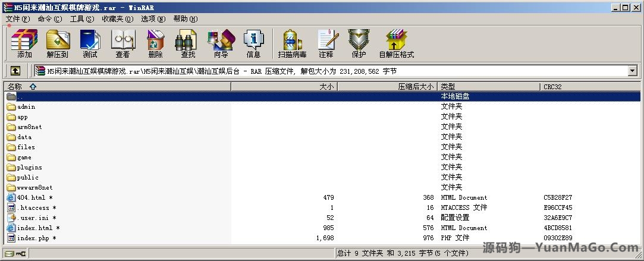
Task: Open the 工具(S) menu
Action: [81, 19]
